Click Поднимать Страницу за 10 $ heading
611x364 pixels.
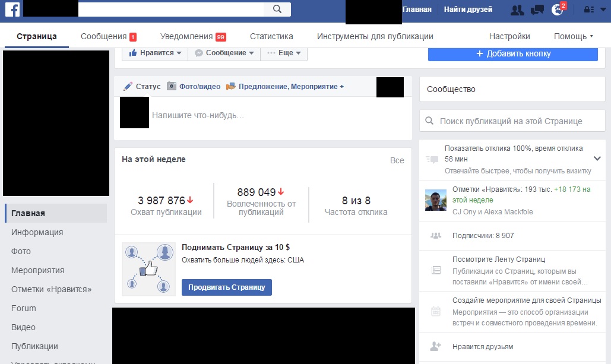pos(236,247)
